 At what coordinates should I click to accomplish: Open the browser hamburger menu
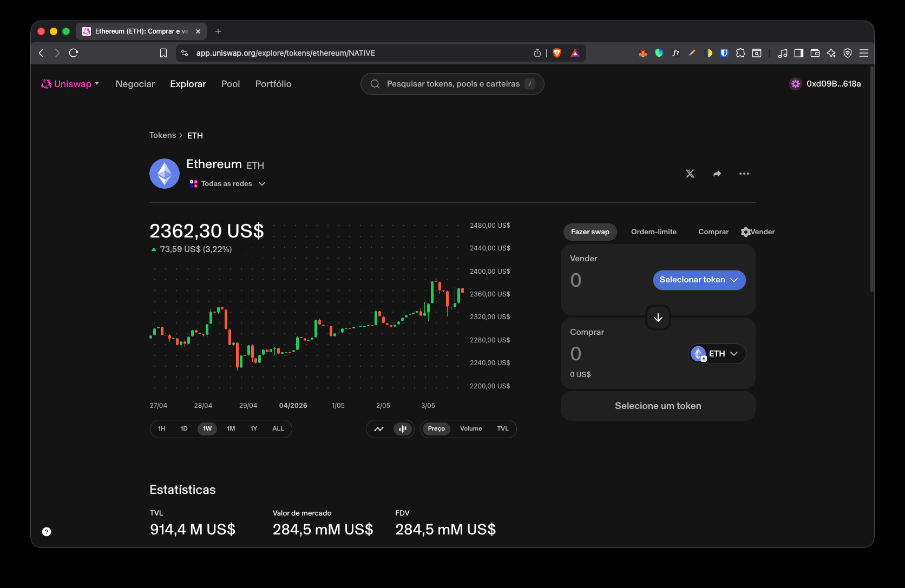coord(864,53)
